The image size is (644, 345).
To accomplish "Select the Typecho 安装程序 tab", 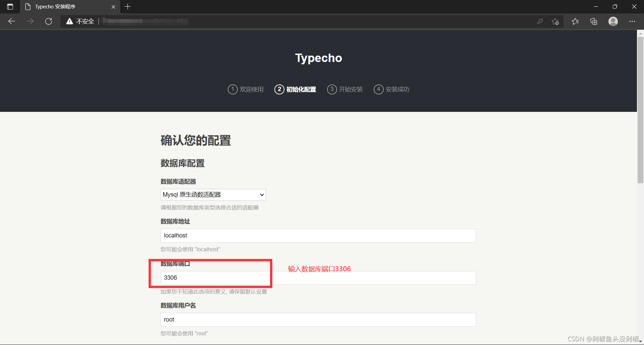I will click(70, 7).
